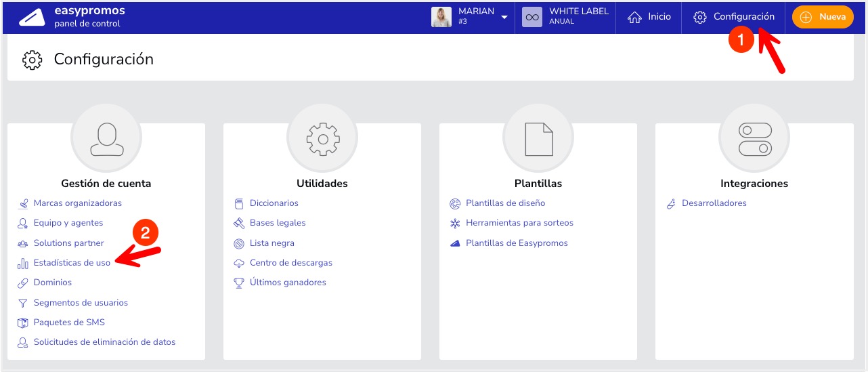This screenshot has width=868, height=372.
Task: Click the Dominios chain link icon
Action: pos(23,283)
